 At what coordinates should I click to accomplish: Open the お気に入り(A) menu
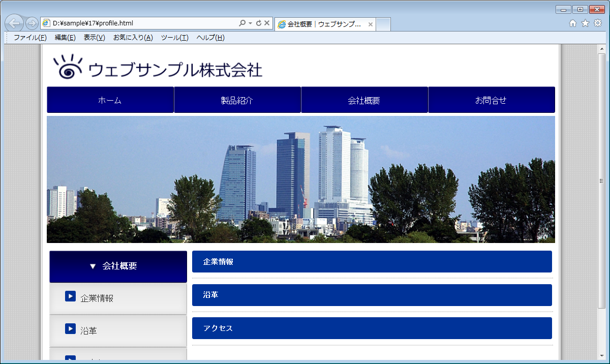tap(133, 38)
